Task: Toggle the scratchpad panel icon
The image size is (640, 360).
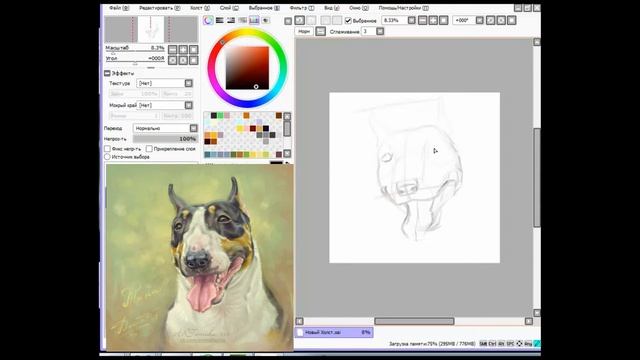Action: [x=265, y=20]
